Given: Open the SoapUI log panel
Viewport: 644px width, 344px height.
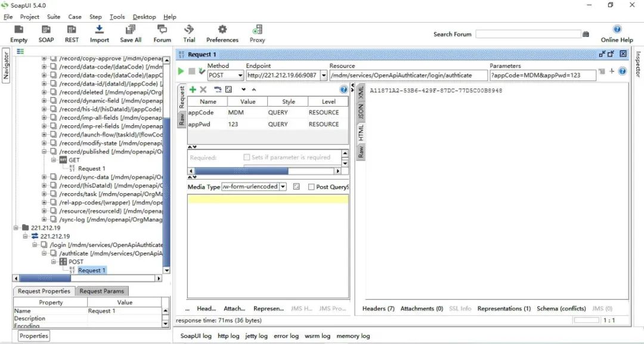Looking at the screenshot, I should pyautogui.click(x=196, y=336).
